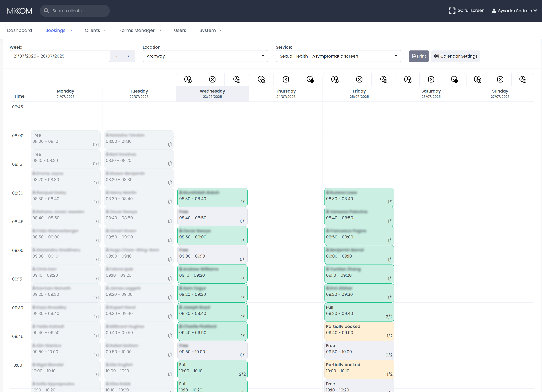542x392 pixels.
Task: Click the Print button
Action: (418, 56)
